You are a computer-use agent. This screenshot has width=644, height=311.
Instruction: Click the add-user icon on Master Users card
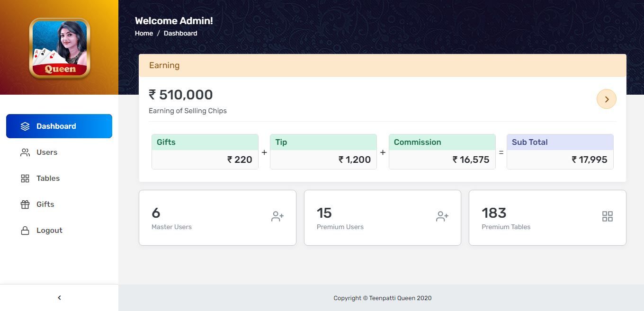[277, 216]
